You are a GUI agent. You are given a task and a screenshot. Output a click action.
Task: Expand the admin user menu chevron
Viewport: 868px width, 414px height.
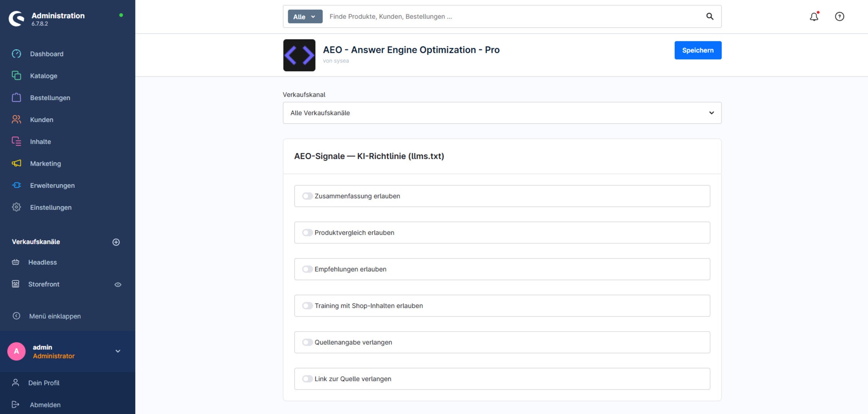[x=118, y=351]
